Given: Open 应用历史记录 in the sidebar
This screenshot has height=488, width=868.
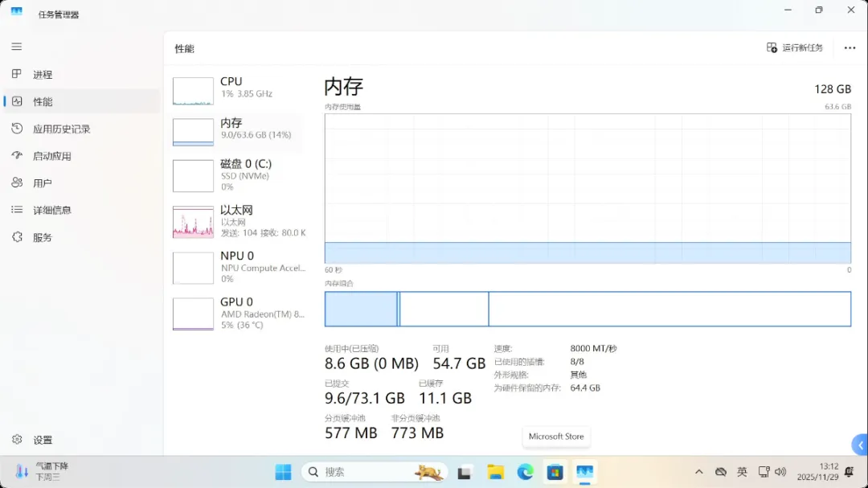Looking at the screenshot, I should tap(61, 129).
